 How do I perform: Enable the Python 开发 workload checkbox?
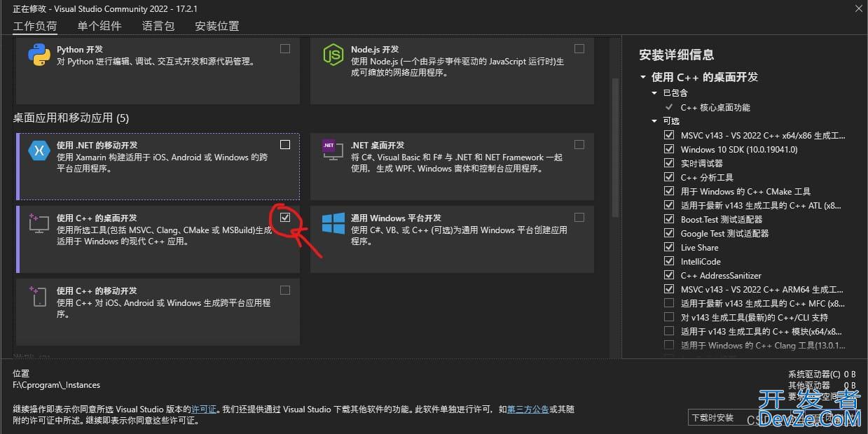[x=285, y=49]
